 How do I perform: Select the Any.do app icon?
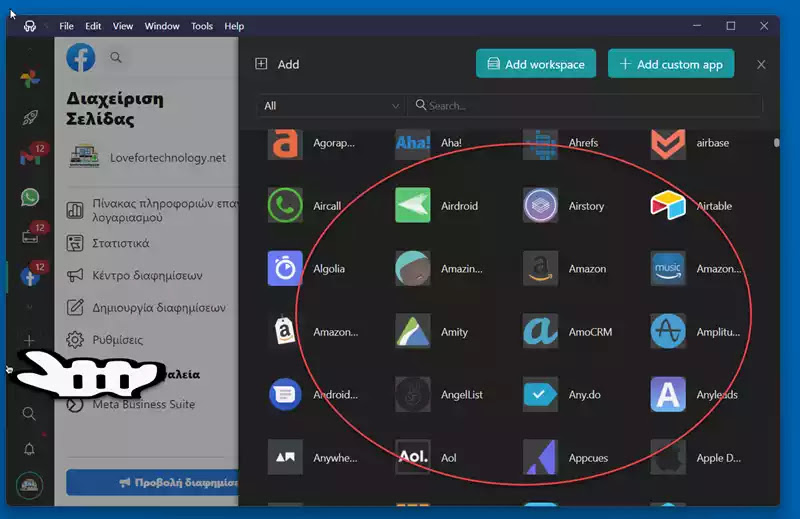click(x=540, y=394)
